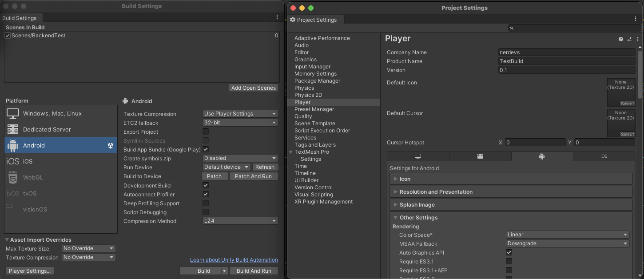
Task: Click the Player preset sliders icon
Action: coord(629,39)
